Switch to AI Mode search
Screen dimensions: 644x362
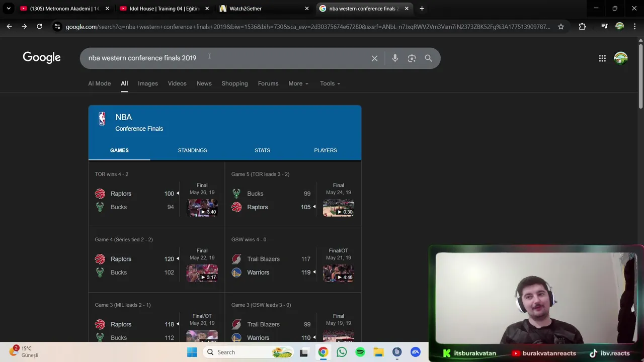(x=99, y=83)
